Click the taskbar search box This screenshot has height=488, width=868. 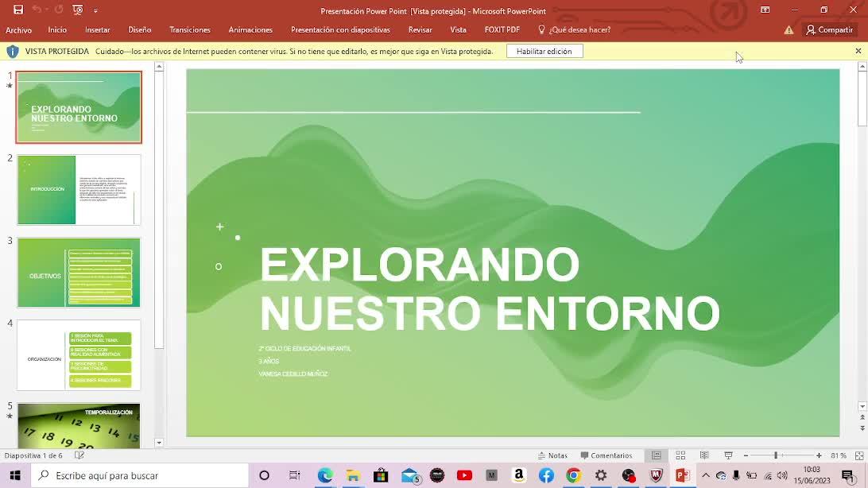140,475
